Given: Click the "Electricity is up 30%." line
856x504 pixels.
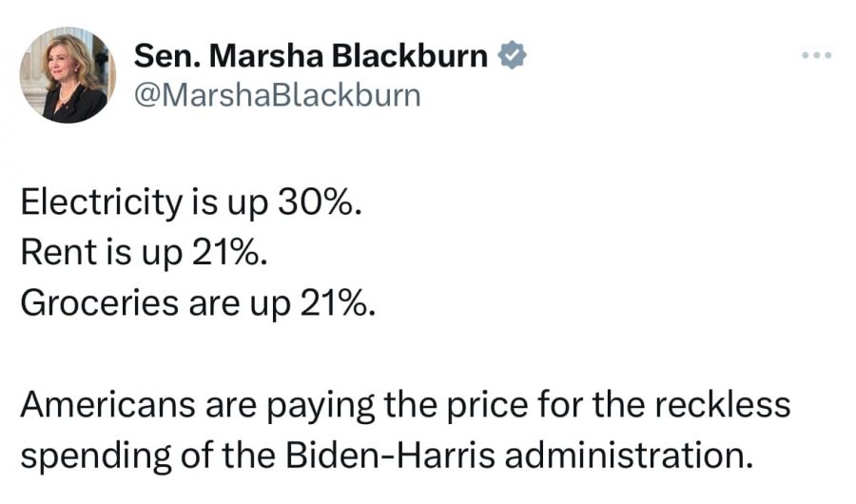Looking at the screenshot, I should pos(191,203).
